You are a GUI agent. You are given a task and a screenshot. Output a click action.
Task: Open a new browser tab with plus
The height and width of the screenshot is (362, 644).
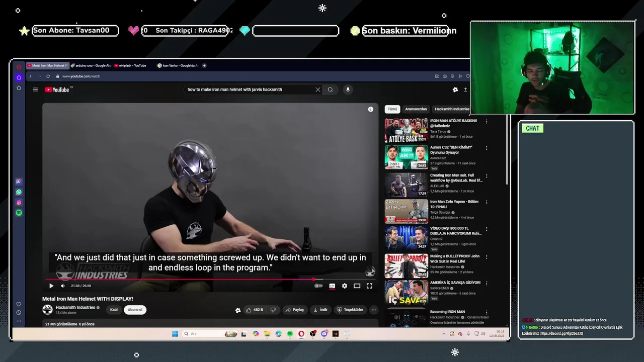click(x=204, y=65)
